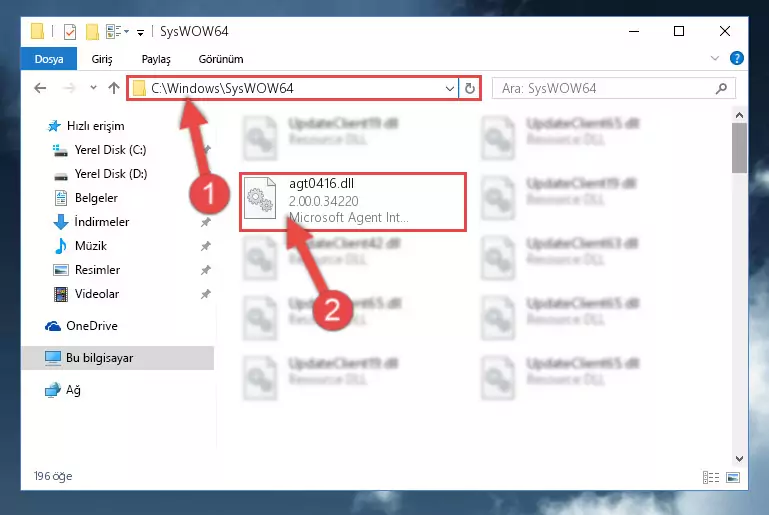Click the Müzik note icon
Image resolution: width=769 pixels, height=515 pixels.
[61, 246]
